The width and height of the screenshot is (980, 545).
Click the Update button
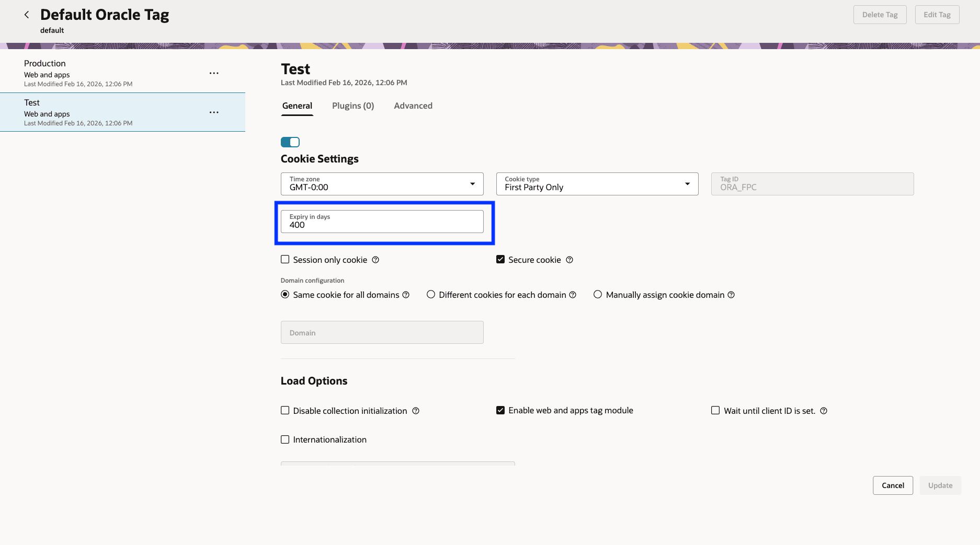tap(940, 485)
